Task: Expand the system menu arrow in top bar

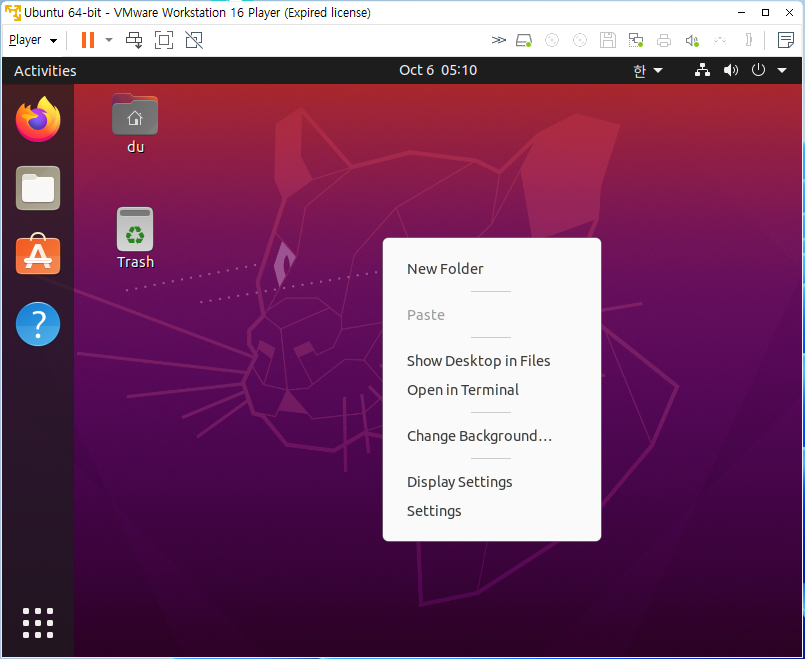Action: pos(782,70)
